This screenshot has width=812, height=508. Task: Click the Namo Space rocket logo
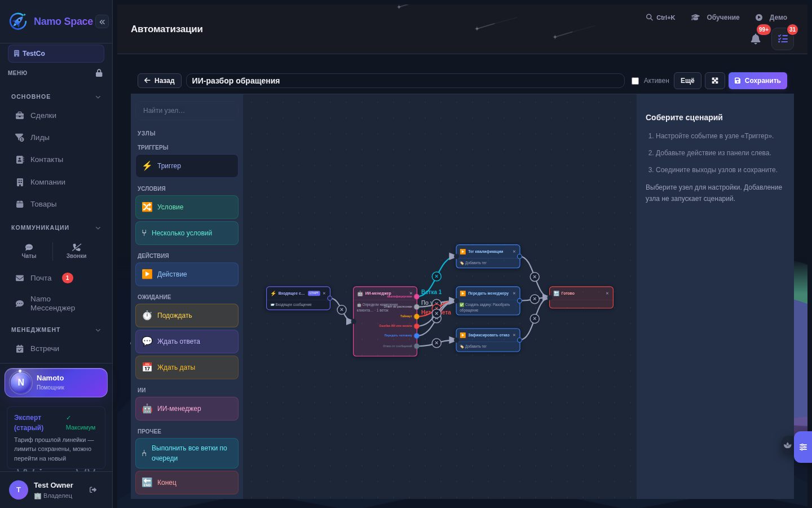tap(18, 21)
